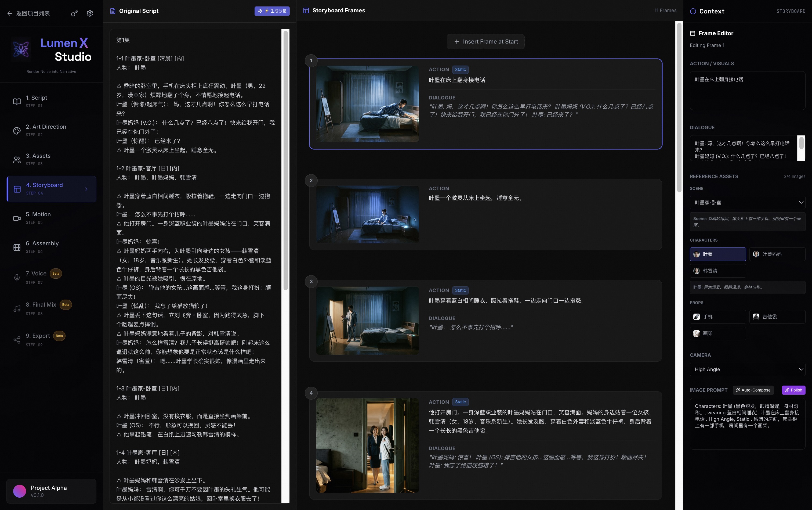Click the Project Alpha gradient avatar

tap(20, 491)
